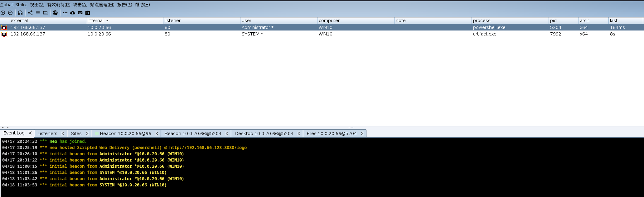
Task: Close the Files 10.0.20.66@5204 tab
Action: pos(362,134)
